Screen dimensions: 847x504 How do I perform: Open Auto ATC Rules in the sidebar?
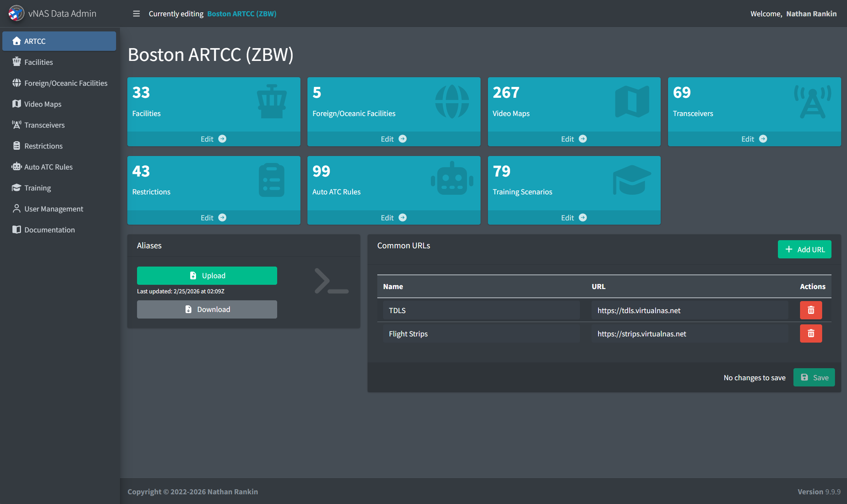[x=59, y=167]
